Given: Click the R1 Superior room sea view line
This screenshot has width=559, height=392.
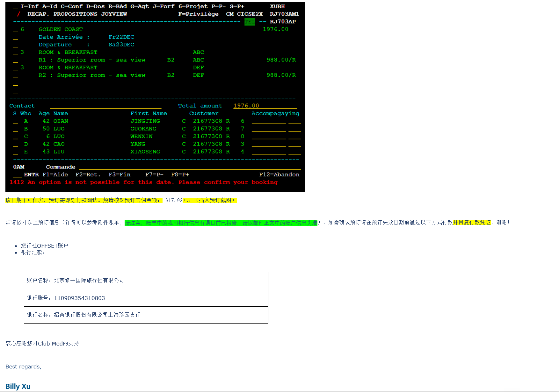Looking at the screenshot, I should 92,60.
